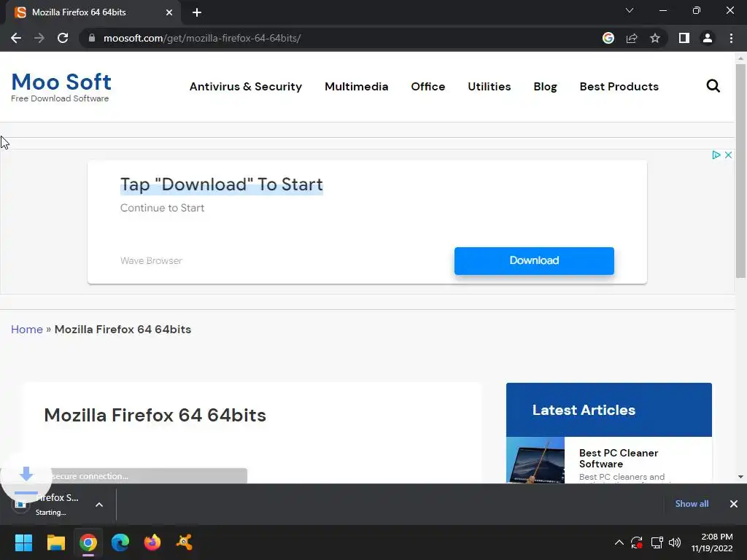This screenshot has height=560, width=747.
Task: Close the Mozilla Firefox 64 64bits tab
Action: click(x=169, y=12)
